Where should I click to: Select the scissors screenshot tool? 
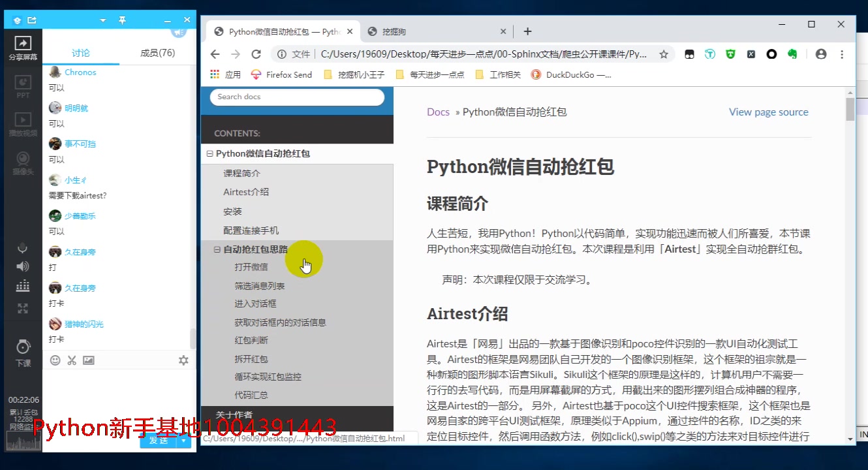(x=72, y=360)
